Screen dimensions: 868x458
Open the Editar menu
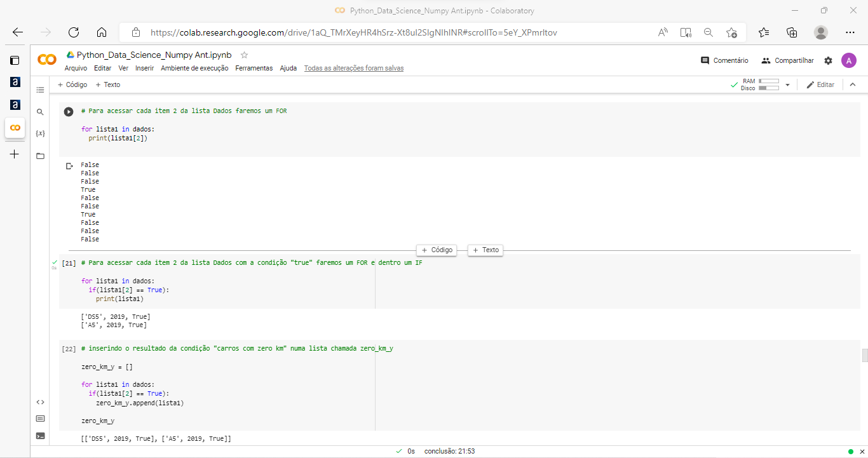102,68
